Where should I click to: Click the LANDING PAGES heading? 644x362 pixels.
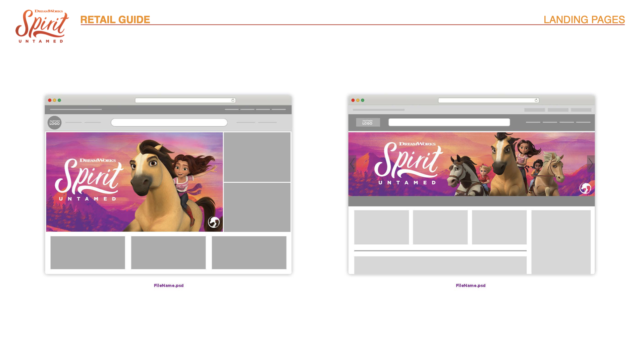point(584,20)
